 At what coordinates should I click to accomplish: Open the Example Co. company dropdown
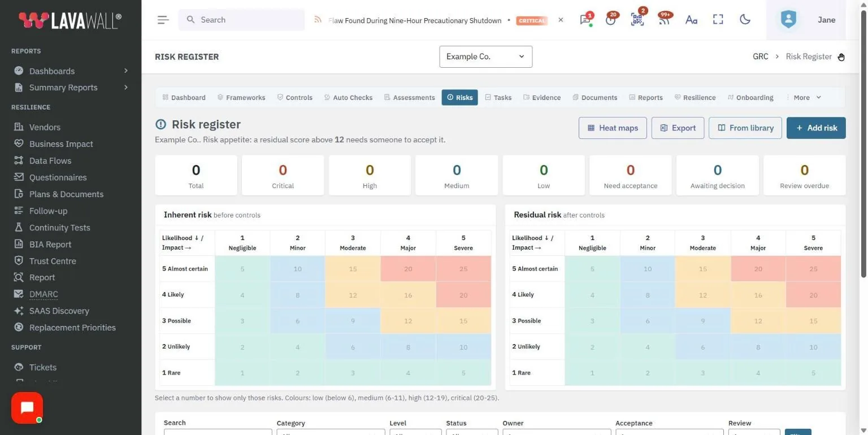tap(485, 56)
